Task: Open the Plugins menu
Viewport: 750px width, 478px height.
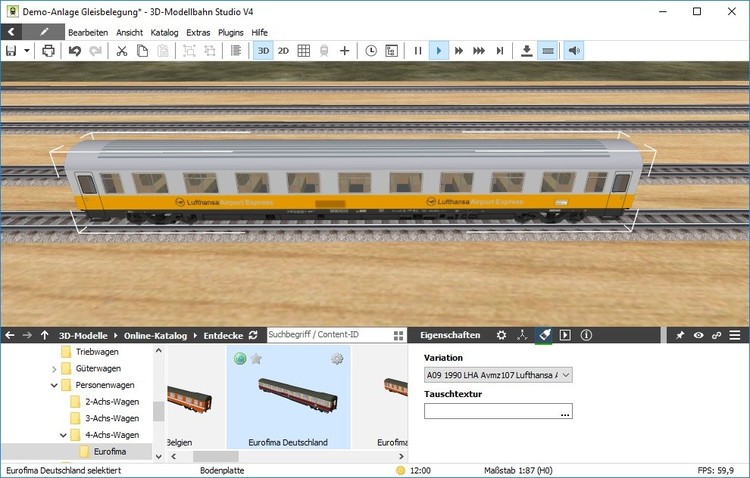Action: 231,33
